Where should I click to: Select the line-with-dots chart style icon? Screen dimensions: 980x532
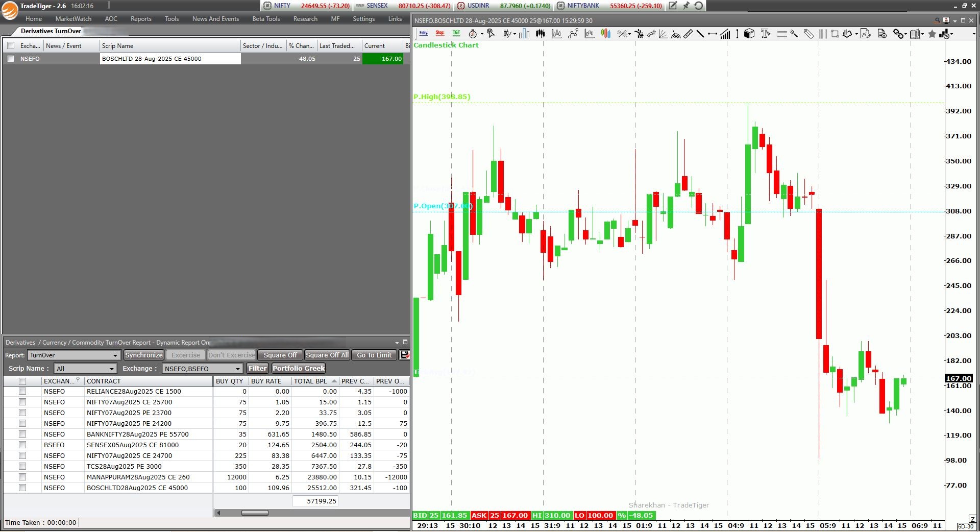pyautogui.click(x=573, y=34)
